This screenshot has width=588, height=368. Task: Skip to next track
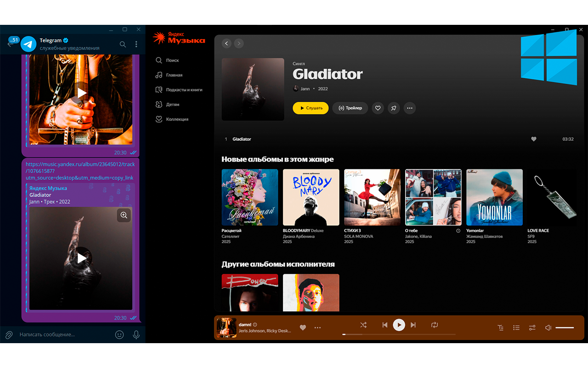[x=413, y=325]
